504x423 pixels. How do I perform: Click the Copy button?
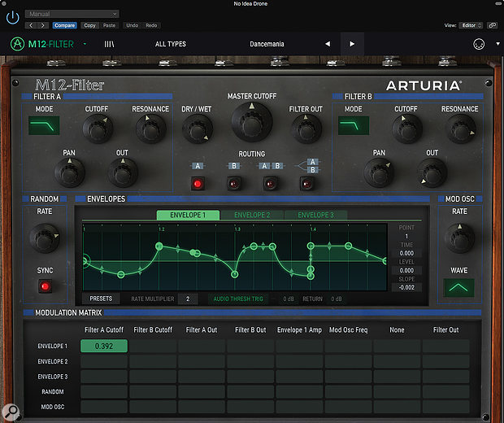pyautogui.click(x=89, y=25)
